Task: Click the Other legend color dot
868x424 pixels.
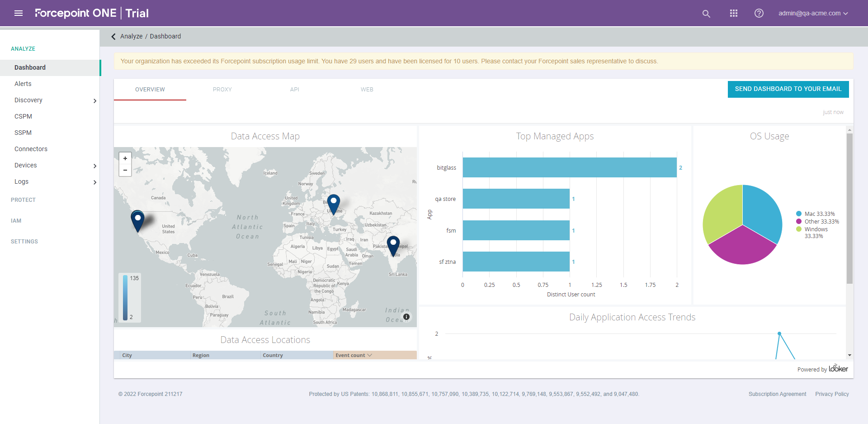Action: pyautogui.click(x=799, y=221)
